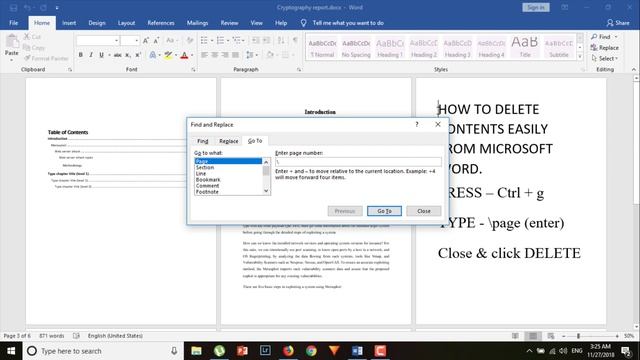Apply the Title style
Screen dimensions: 640x360
(x=525, y=48)
